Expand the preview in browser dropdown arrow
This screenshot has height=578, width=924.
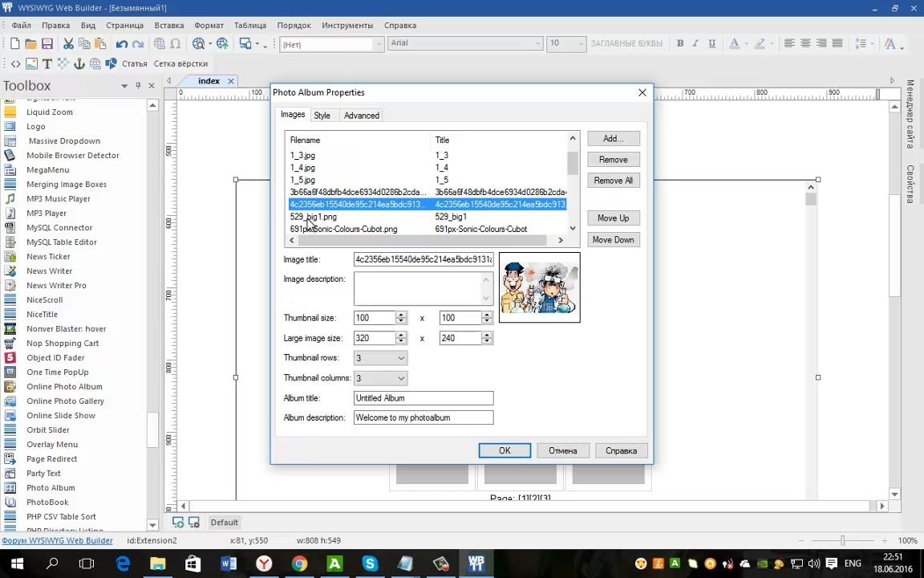210,44
